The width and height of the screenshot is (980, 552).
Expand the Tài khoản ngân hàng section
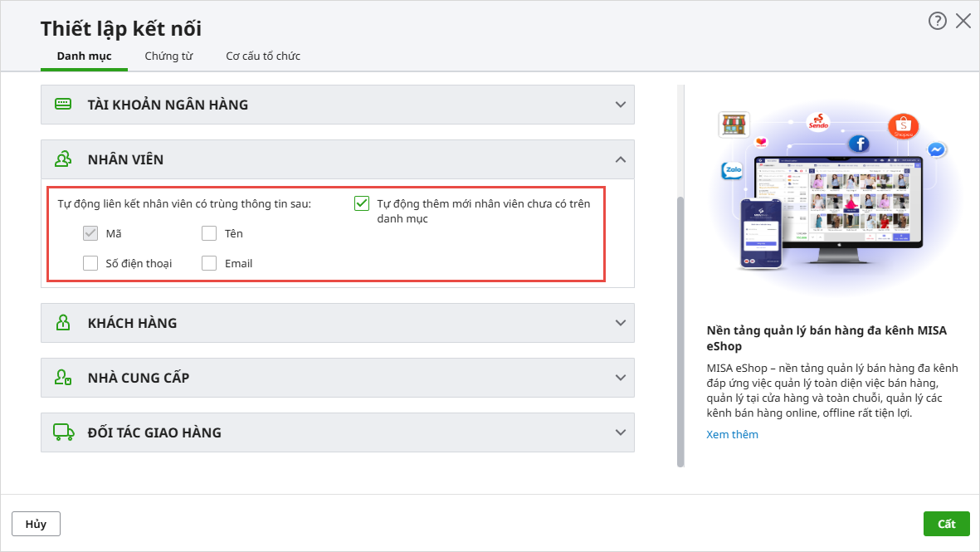[620, 105]
